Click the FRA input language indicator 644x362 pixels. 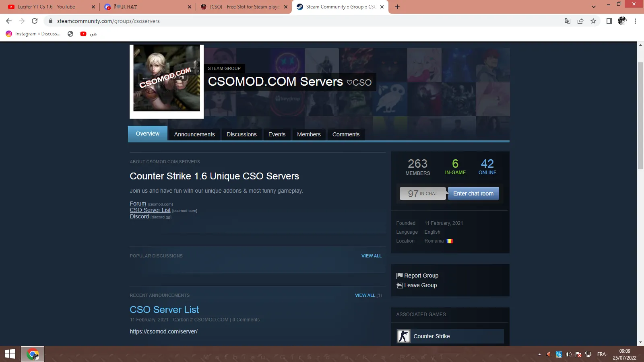(601, 354)
